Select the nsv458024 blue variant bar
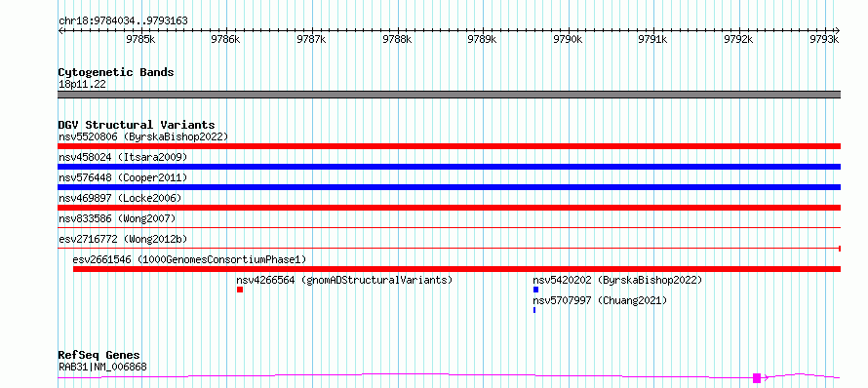868x388 pixels. [449, 167]
